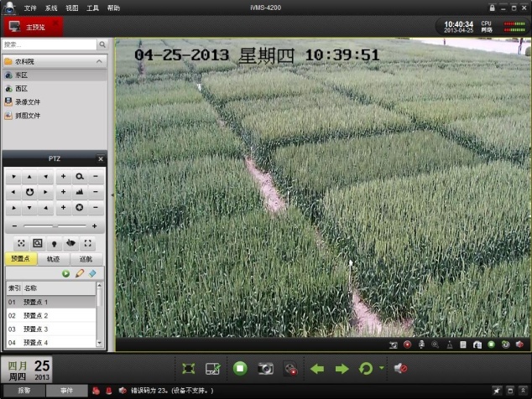The width and height of the screenshot is (532, 399).
Task: Toggle audio mute speaker icon
Action: (401, 368)
